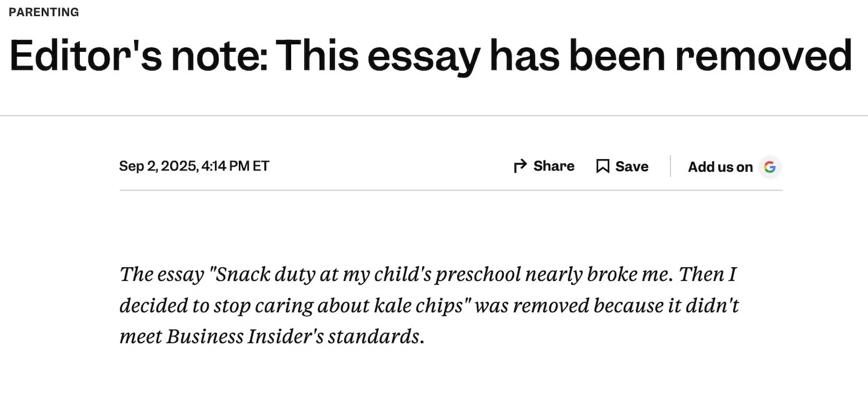Viewport: 868px width, 412px height.
Task: Click the Save bookmark icon
Action: [x=602, y=166]
